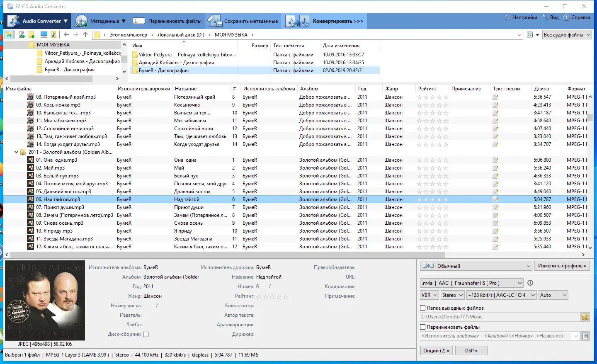
Task: Edit the Альбом metadata field
Action: coord(171,277)
